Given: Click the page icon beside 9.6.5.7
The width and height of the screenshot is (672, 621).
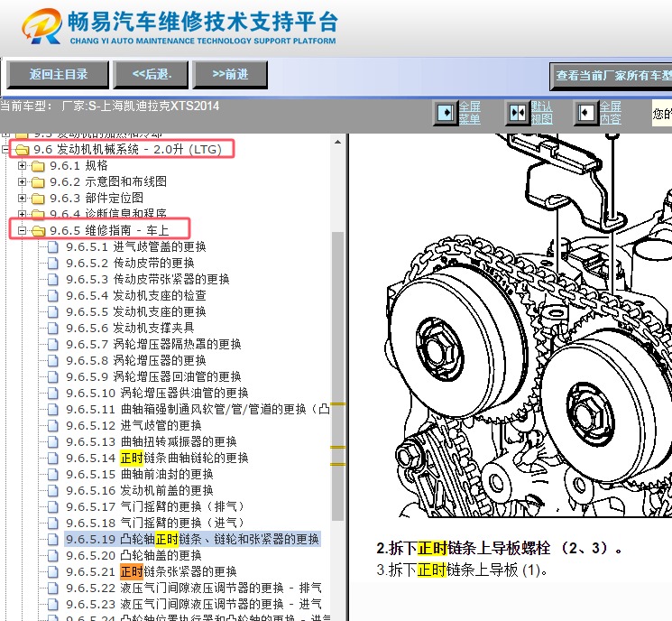Looking at the screenshot, I should [x=52, y=345].
